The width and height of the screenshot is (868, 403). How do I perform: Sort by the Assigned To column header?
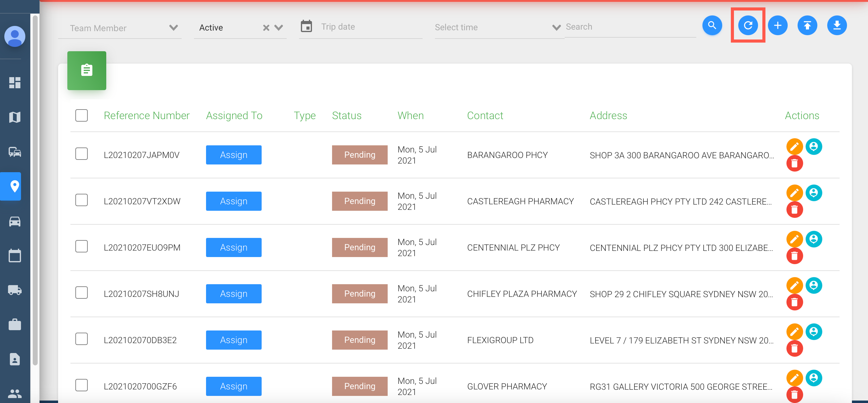click(234, 115)
